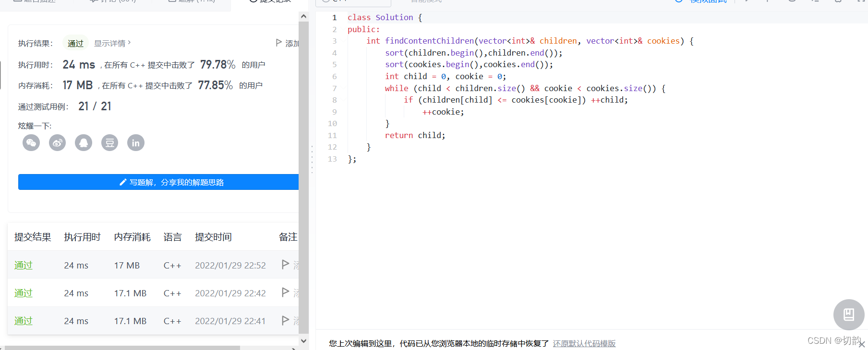Viewport: 868px width, 350px height.
Task: Click the 提交时间 column header
Action: point(214,237)
